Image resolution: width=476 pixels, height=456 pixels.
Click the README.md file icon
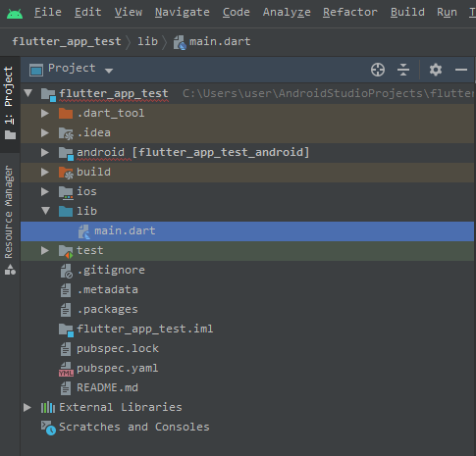pyautogui.click(x=66, y=388)
